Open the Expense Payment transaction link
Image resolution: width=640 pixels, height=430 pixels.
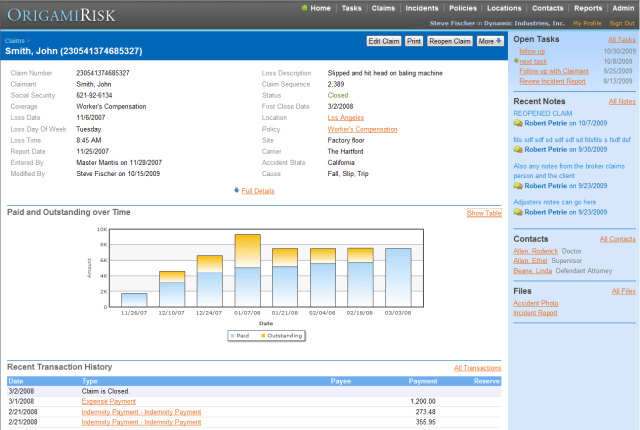[x=109, y=400]
